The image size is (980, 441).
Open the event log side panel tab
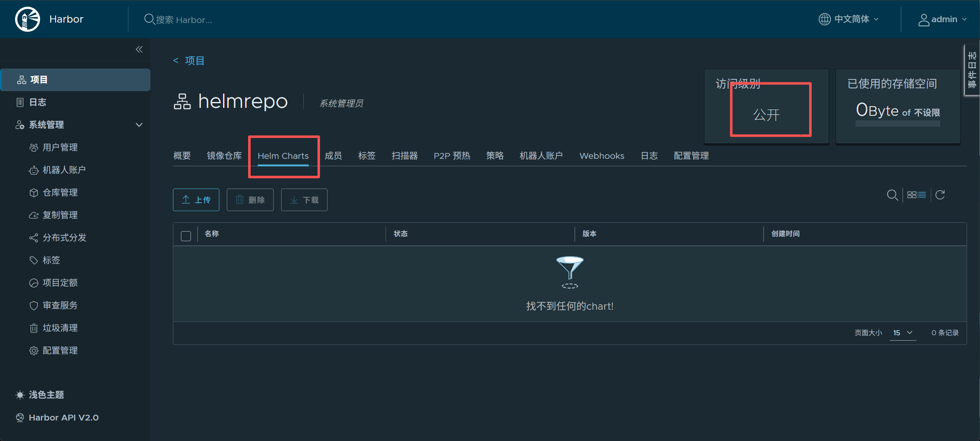coord(972,70)
